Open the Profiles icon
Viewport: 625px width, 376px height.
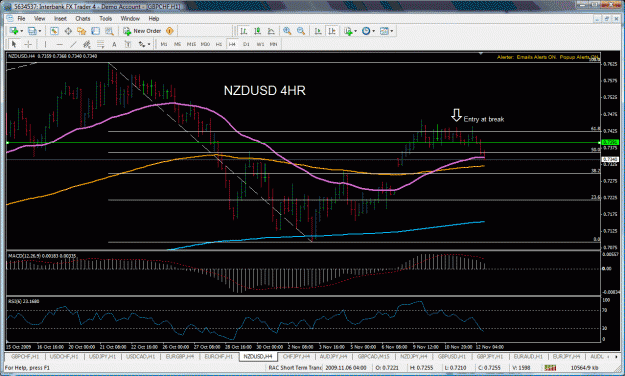[32, 31]
